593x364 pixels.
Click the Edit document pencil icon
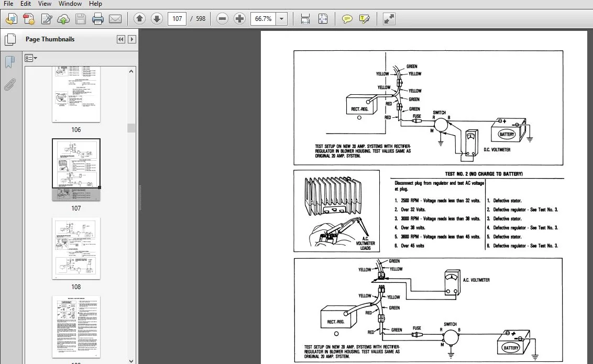tap(46, 18)
